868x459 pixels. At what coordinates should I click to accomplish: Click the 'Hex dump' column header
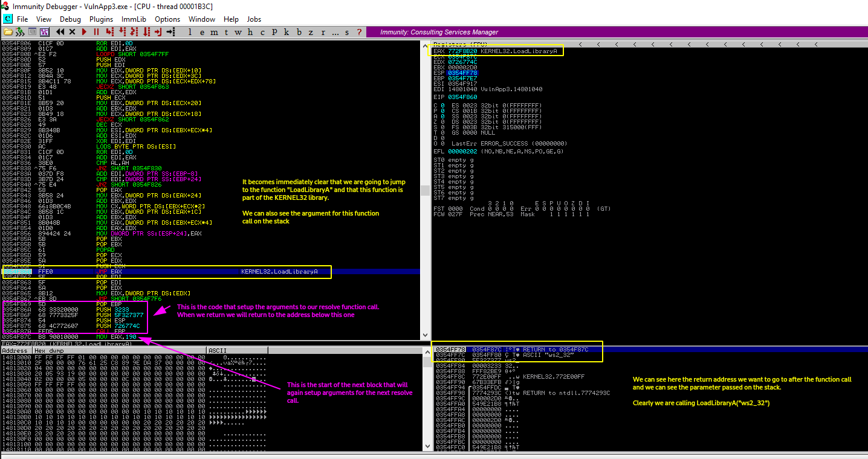tap(119, 350)
